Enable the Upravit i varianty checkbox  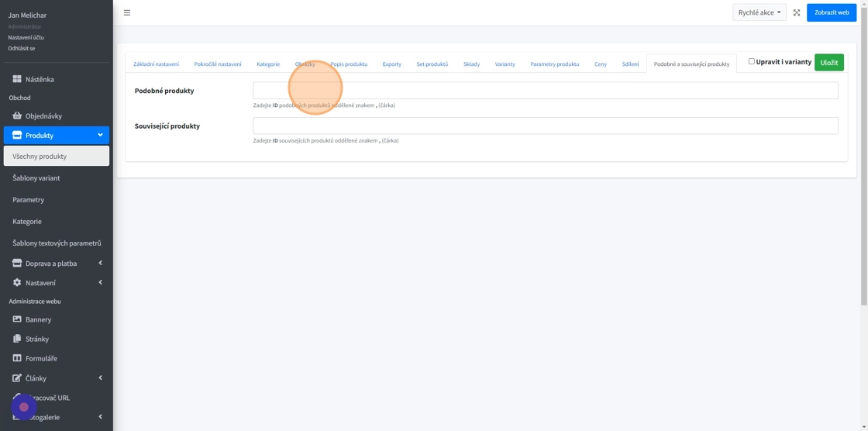pyautogui.click(x=751, y=61)
